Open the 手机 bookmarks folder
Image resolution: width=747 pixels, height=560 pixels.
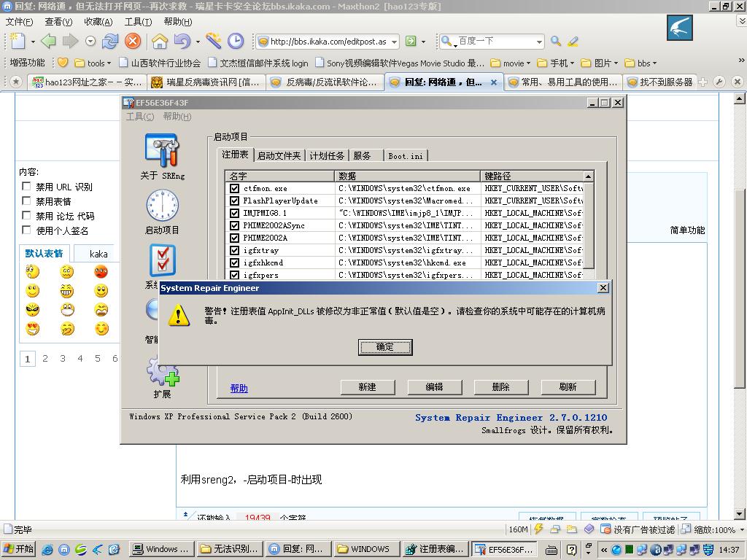click(x=555, y=63)
